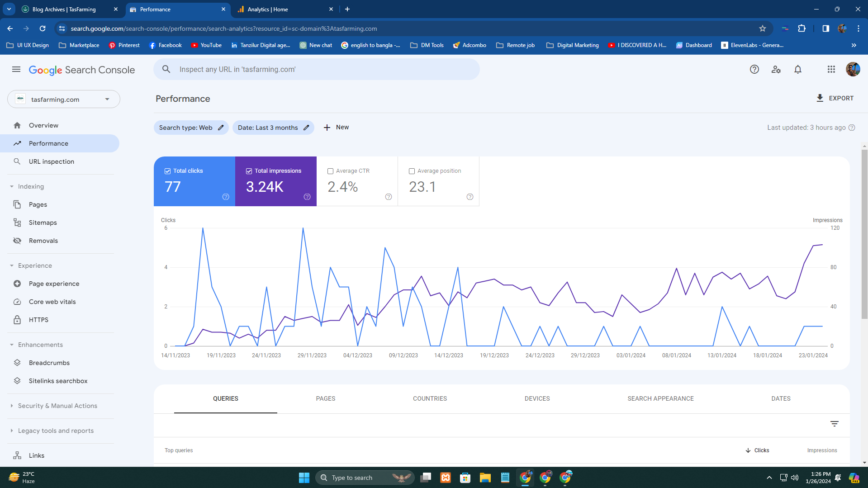This screenshot has height=488, width=868.
Task: Enable the Average CTR checkbox
Action: pyautogui.click(x=330, y=171)
